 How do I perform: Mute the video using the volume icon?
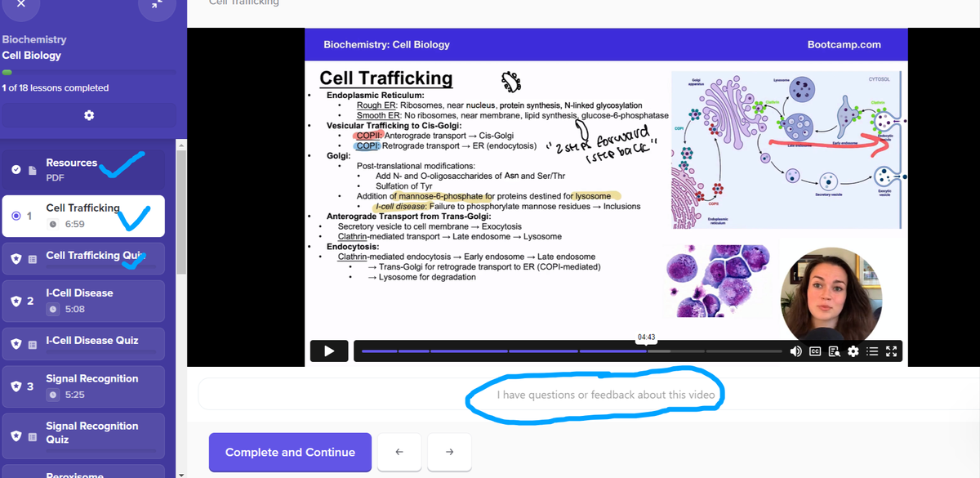(795, 351)
